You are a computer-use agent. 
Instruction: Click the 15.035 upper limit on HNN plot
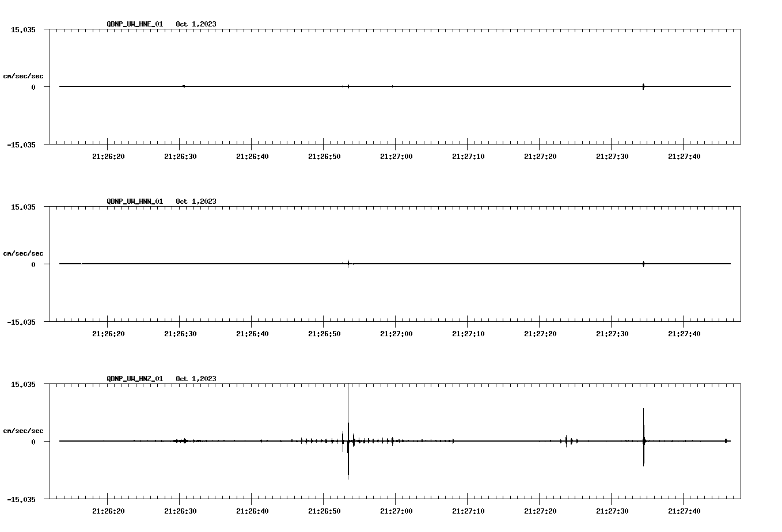click(x=24, y=207)
